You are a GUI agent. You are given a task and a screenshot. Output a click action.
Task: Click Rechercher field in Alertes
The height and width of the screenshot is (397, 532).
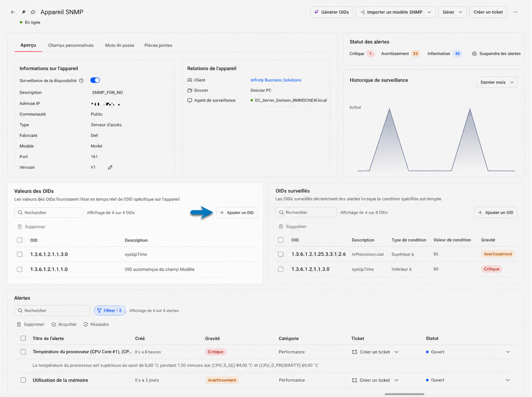click(x=52, y=311)
